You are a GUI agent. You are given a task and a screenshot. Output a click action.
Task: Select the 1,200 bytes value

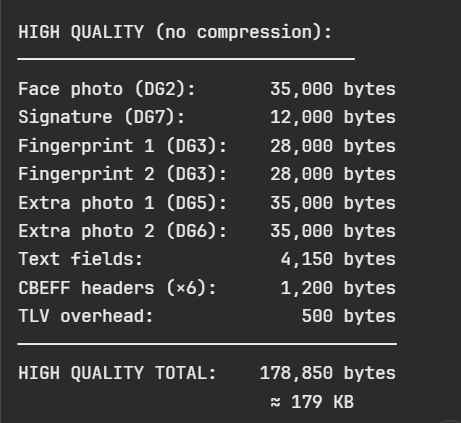click(338, 288)
